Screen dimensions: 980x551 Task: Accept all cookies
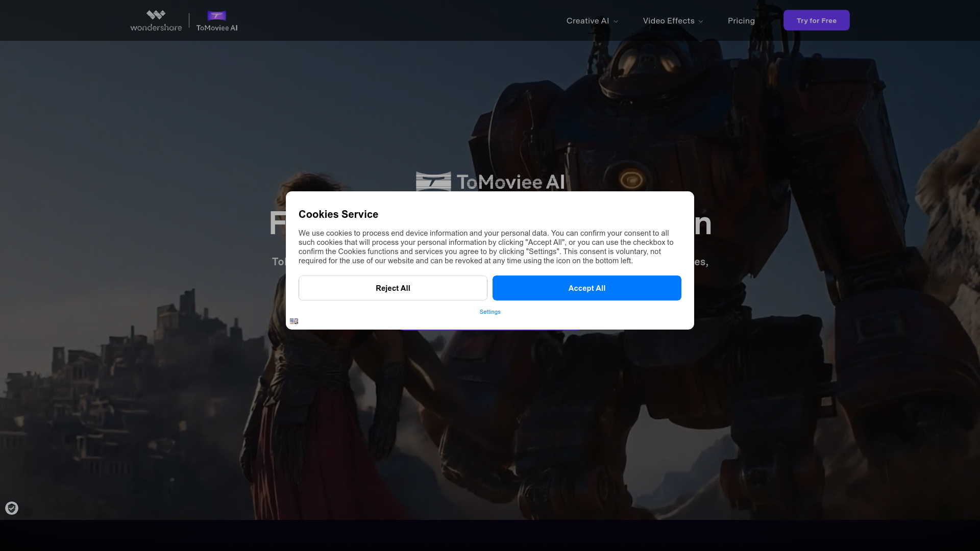click(x=587, y=288)
